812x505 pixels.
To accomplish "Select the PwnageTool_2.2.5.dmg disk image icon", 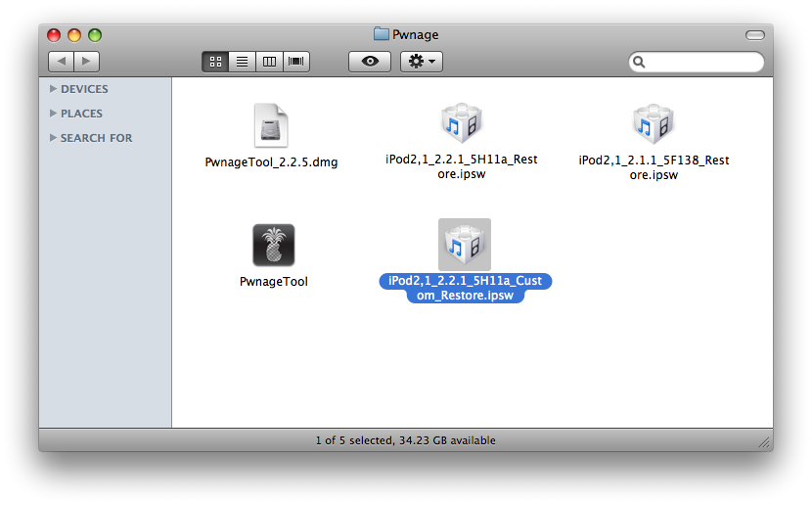I will (271, 125).
